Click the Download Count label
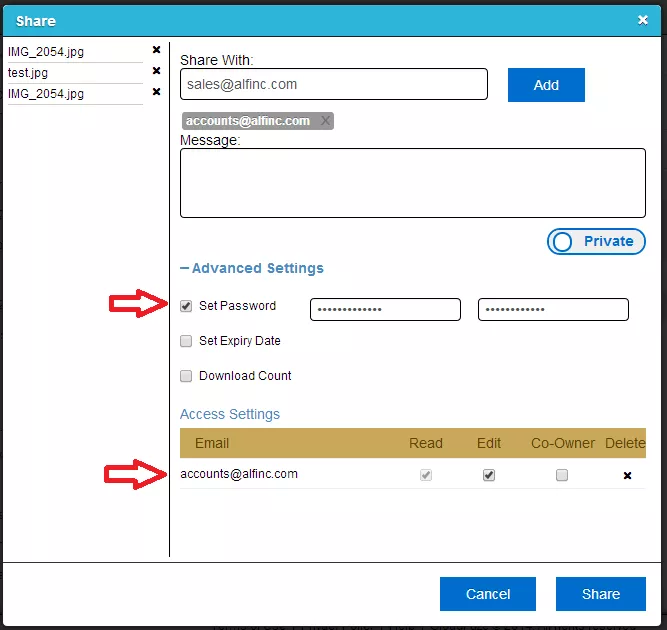667x630 pixels. pos(245,376)
